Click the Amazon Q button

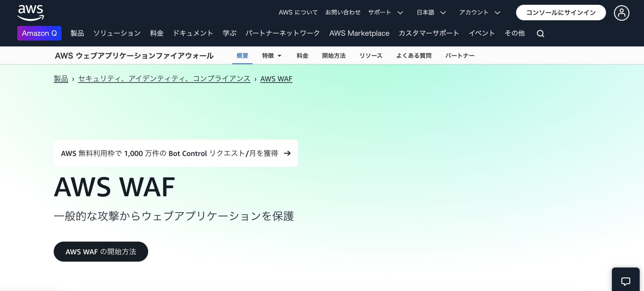[x=39, y=33]
